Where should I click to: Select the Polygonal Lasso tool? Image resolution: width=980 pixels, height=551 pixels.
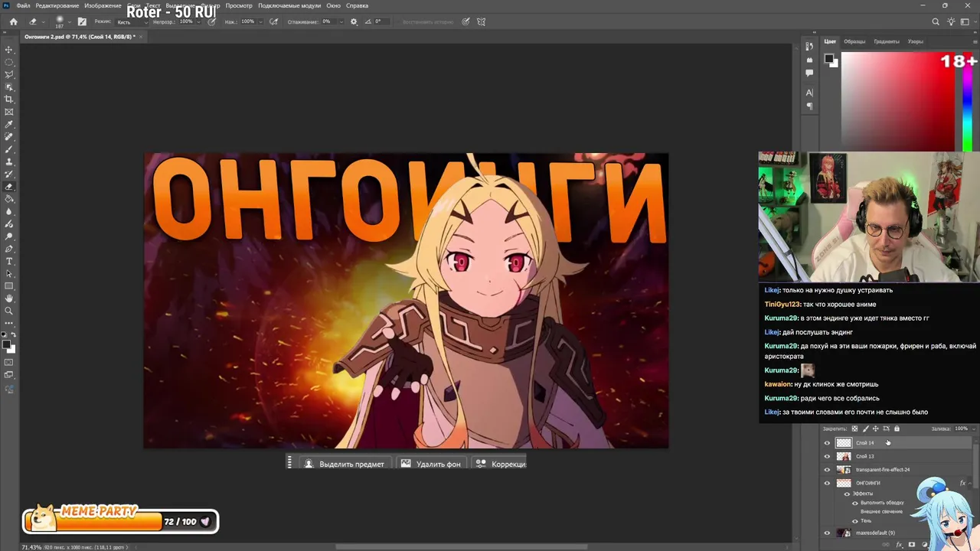point(9,74)
